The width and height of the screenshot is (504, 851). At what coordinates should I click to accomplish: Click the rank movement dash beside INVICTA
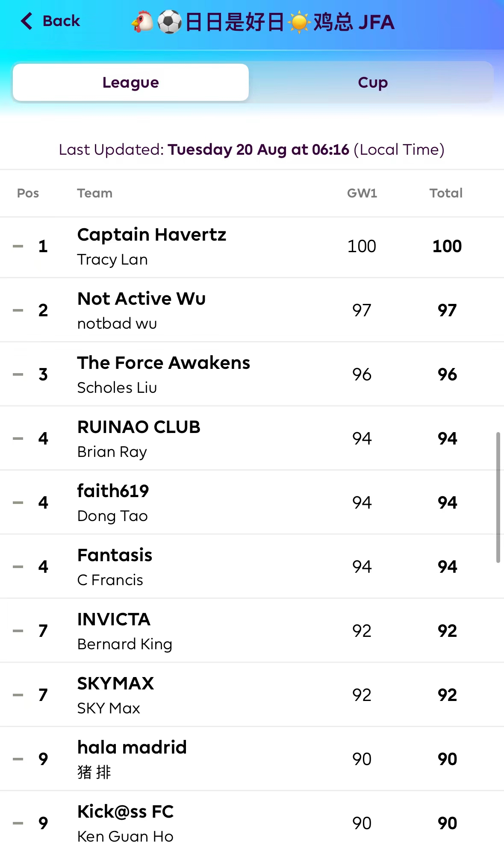pos(18,631)
